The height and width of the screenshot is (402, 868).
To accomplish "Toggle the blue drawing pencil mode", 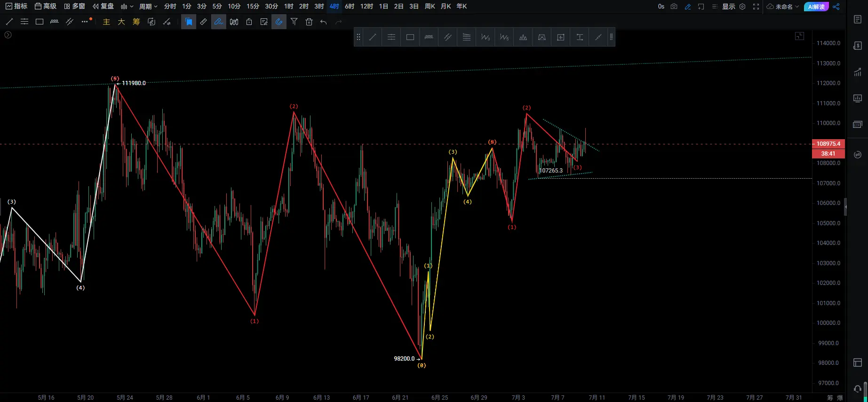I will (688, 7).
